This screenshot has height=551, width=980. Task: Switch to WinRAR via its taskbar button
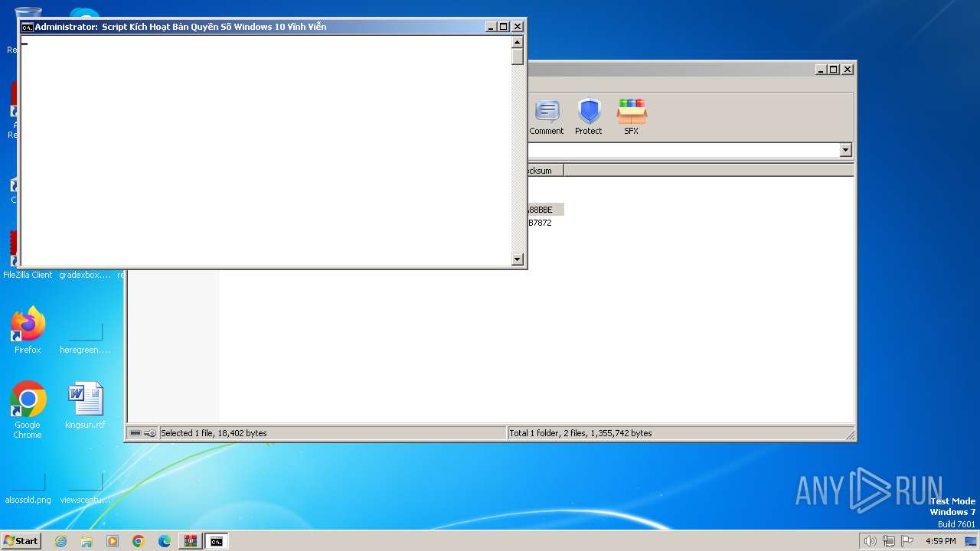point(190,541)
